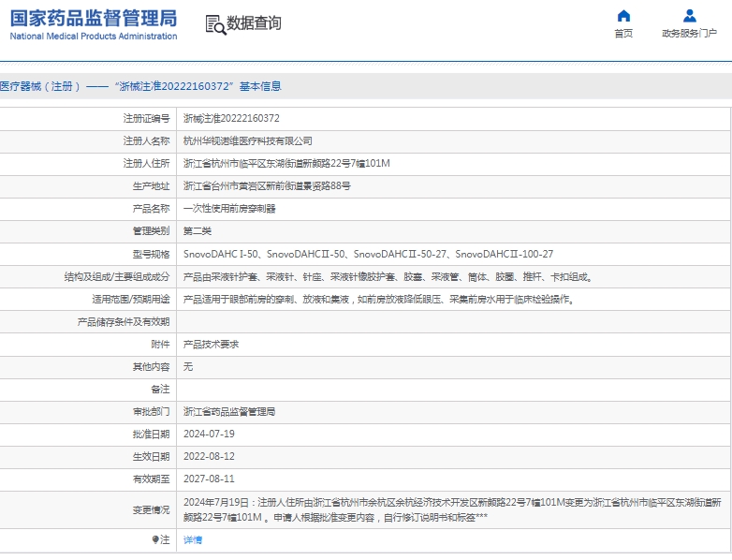Click the 产品储存条件及有效期 row label
732x560 pixels.
point(124,322)
